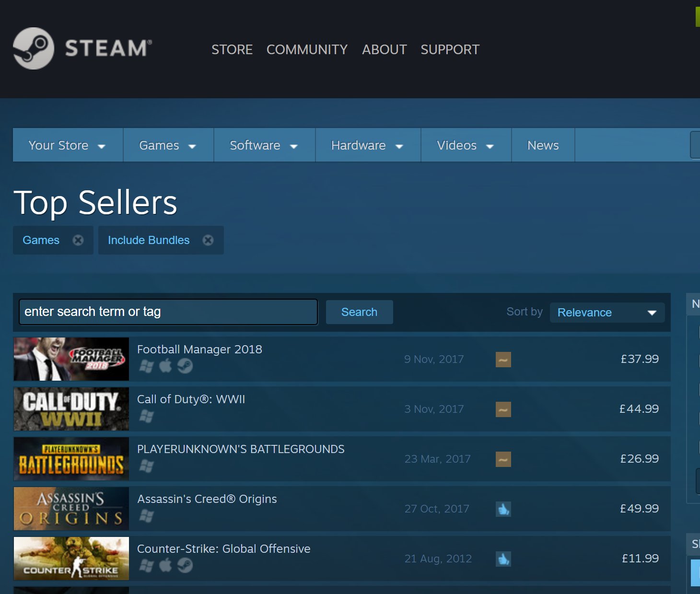Open PUBG Battlegrounds thumbnail
Screen dimensions: 700x594
click(x=71, y=459)
